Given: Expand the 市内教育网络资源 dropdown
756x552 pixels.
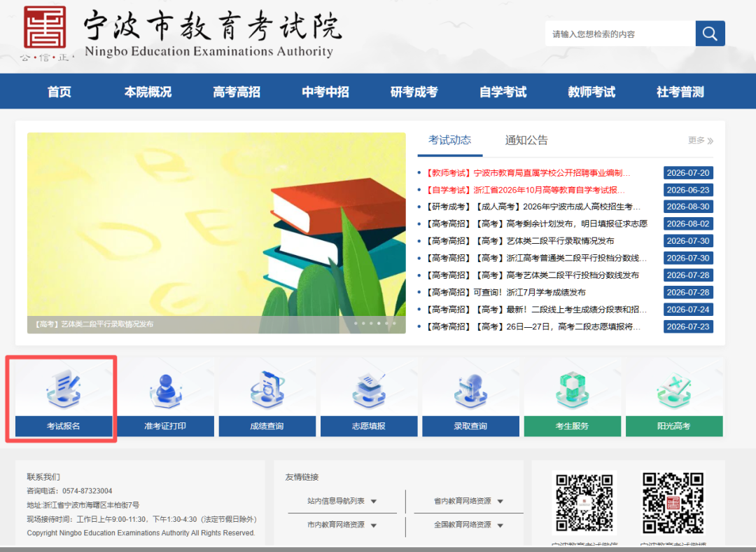Looking at the screenshot, I should click(342, 525).
